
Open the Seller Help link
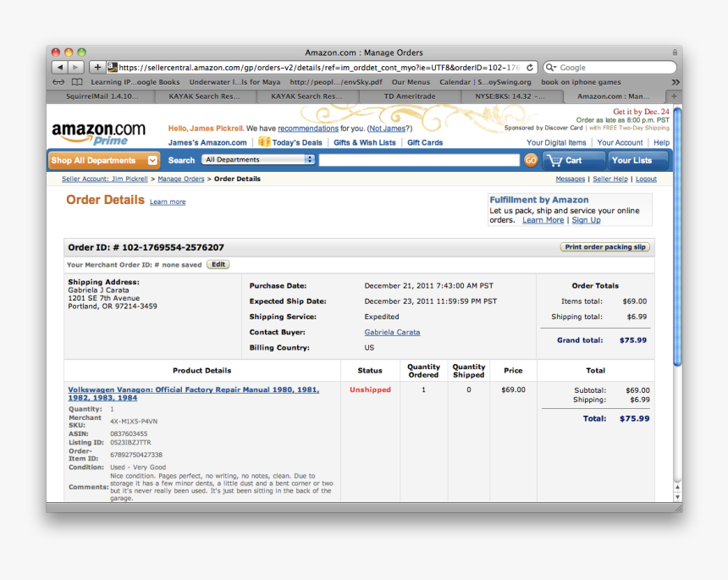click(610, 179)
